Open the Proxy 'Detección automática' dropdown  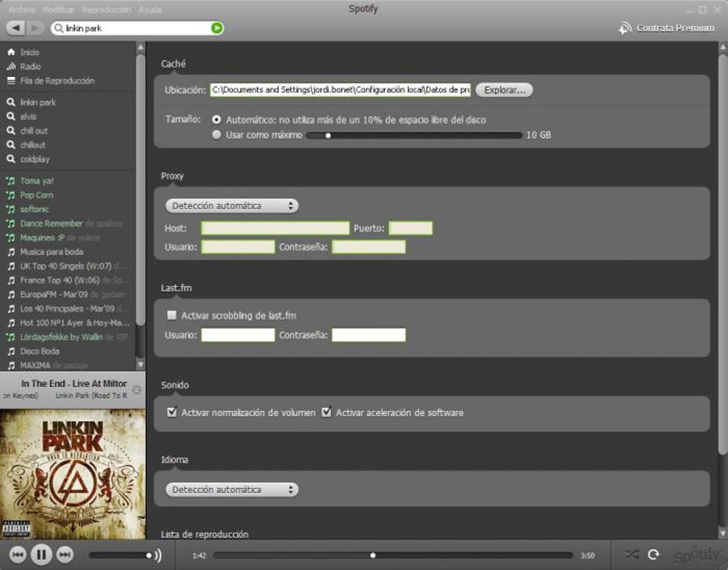pos(232,205)
